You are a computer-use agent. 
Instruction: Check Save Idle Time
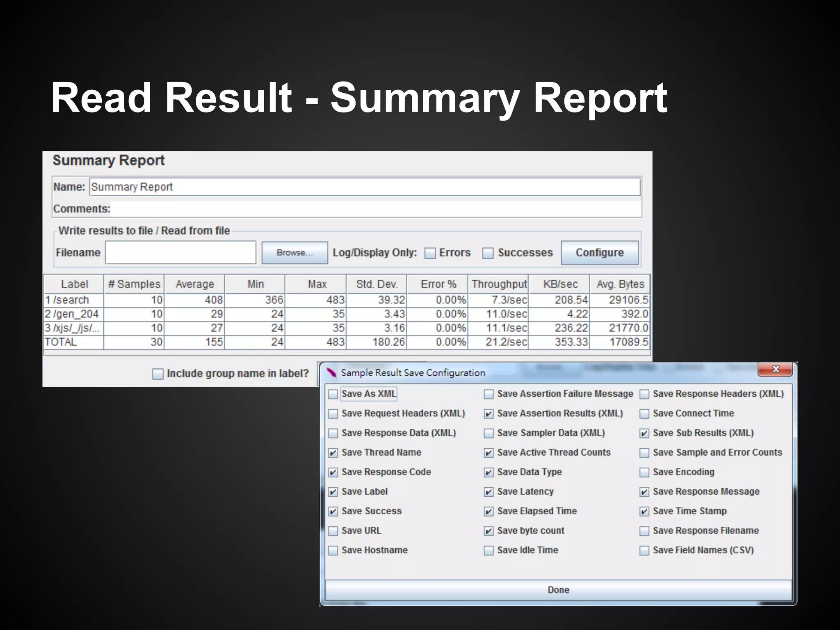488,550
